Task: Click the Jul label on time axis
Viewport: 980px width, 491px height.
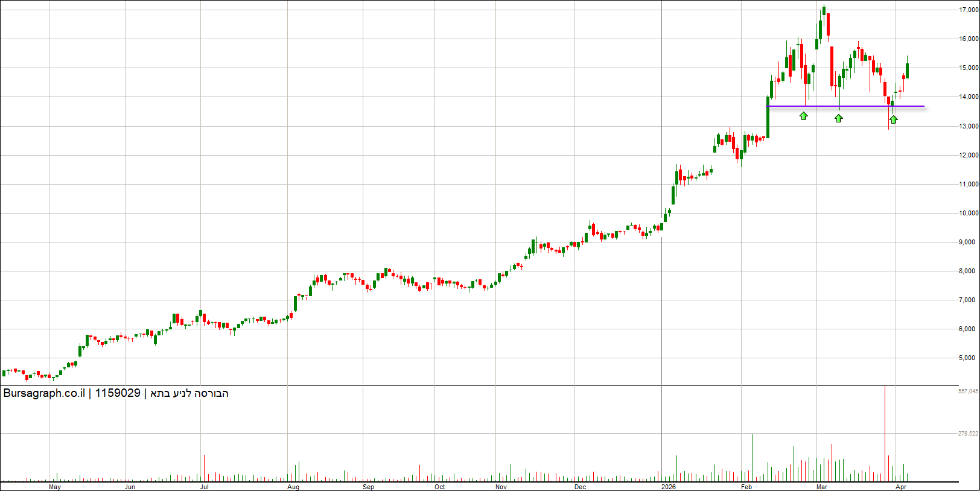Action: click(x=205, y=487)
